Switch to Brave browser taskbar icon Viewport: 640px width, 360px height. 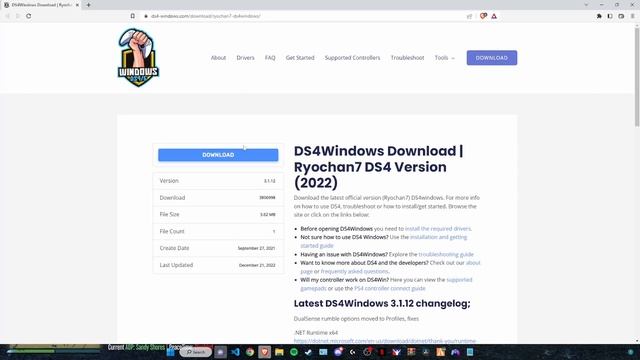click(x=264, y=352)
